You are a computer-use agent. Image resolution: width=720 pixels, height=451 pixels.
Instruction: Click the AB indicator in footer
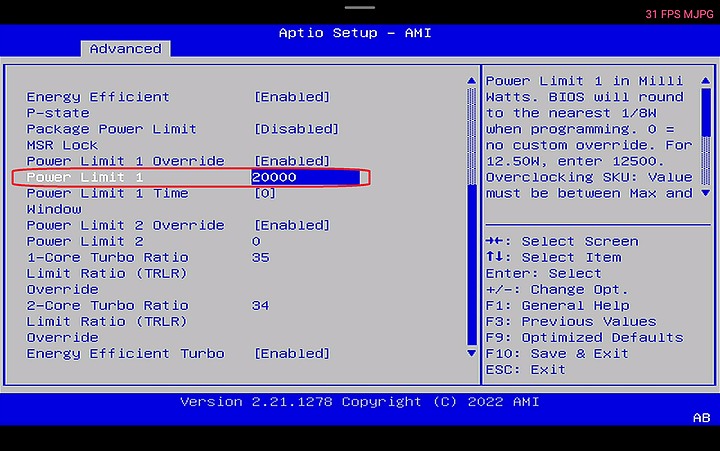coord(701,418)
